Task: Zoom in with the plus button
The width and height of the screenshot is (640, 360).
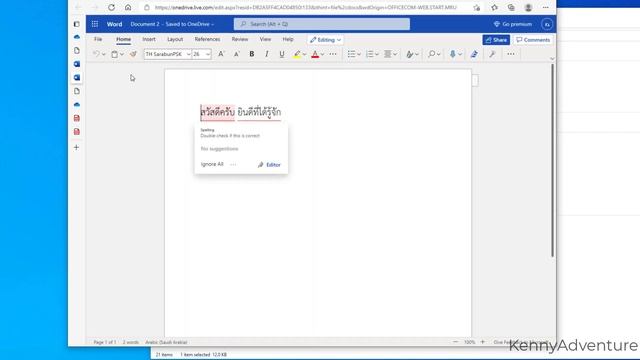Action: tap(482, 342)
